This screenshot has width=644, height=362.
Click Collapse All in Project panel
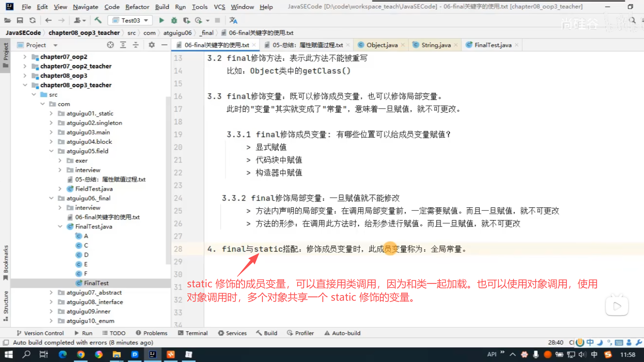point(136,45)
